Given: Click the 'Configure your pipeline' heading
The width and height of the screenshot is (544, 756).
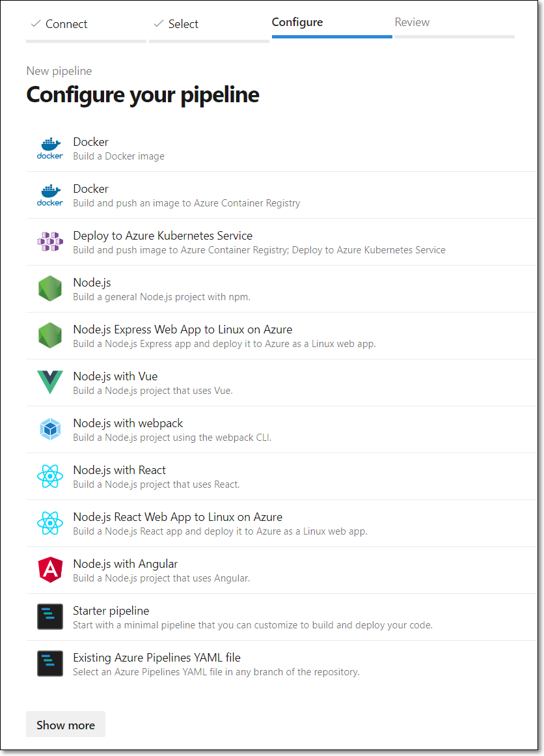Looking at the screenshot, I should coord(143,94).
